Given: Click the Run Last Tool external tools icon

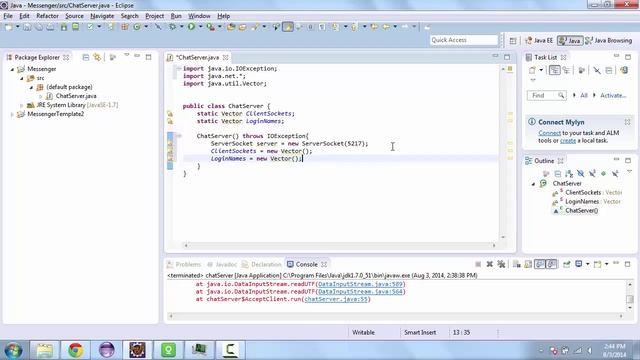Looking at the screenshot, I should 210,27.
